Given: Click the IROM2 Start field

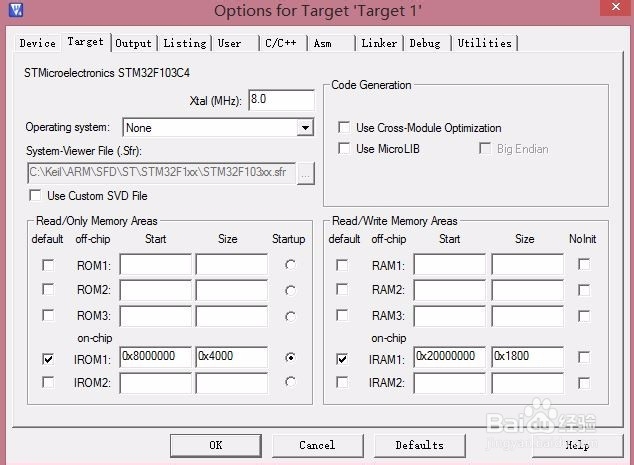Looking at the screenshot, I should [156, 383].
